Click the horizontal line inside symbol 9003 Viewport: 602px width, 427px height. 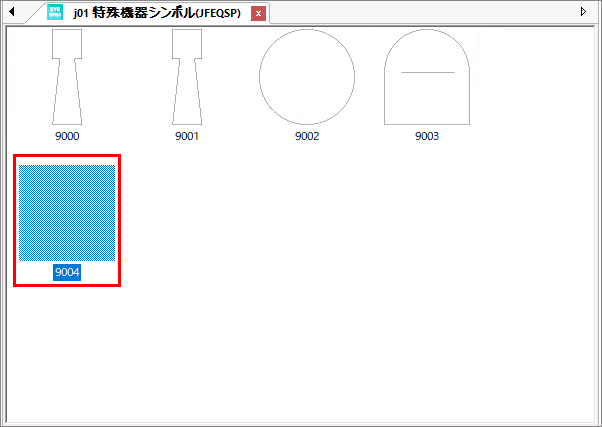pos(427,73)
